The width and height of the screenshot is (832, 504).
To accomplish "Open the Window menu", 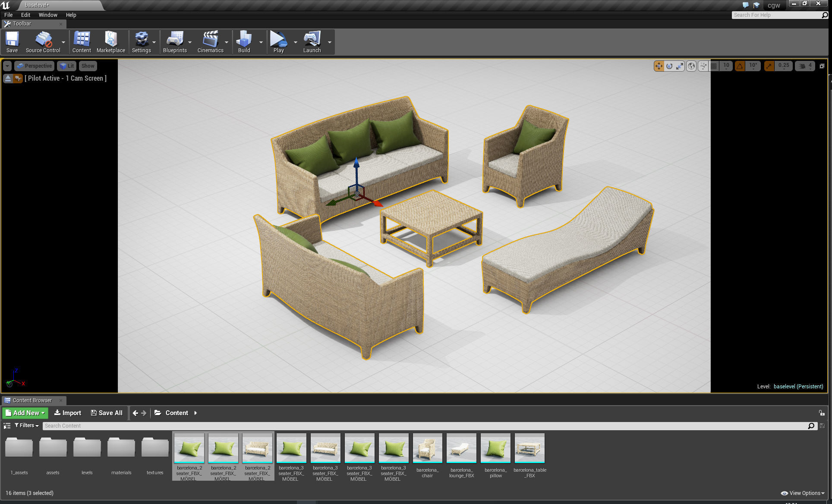I will 47,15.
